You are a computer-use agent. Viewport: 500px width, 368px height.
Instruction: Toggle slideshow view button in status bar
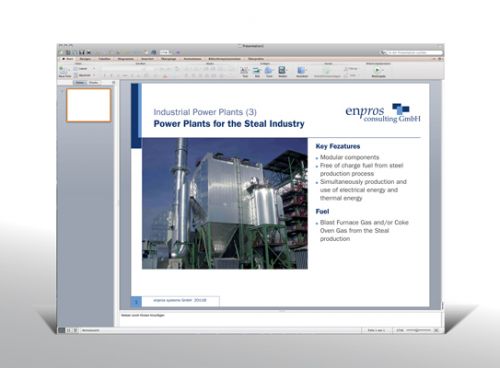coord(75,330)
